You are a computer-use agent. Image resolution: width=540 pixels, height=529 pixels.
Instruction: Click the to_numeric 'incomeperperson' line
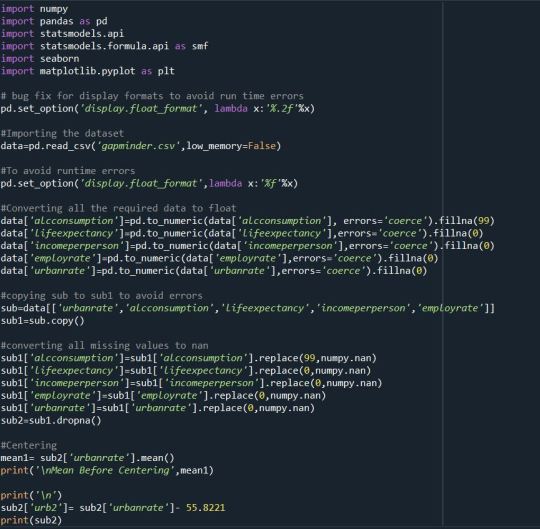248,246
